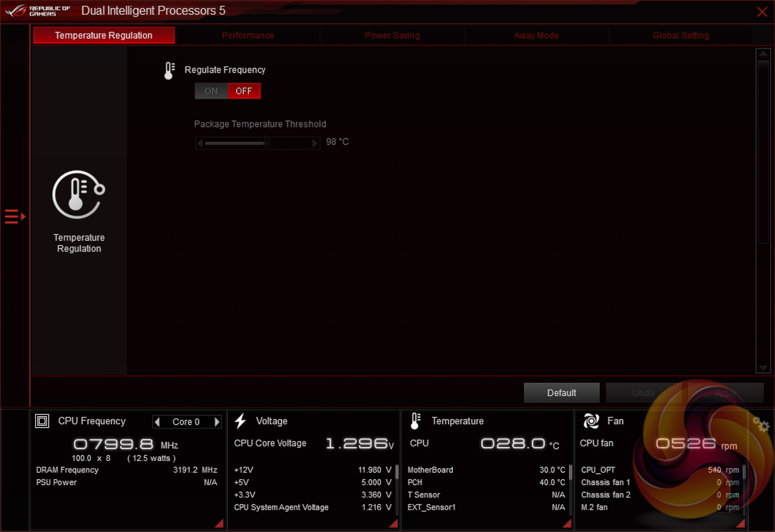
Task: Click the 0799.8 MHz frequency readout
Action: pyautogui.click(x=125, y=444)
